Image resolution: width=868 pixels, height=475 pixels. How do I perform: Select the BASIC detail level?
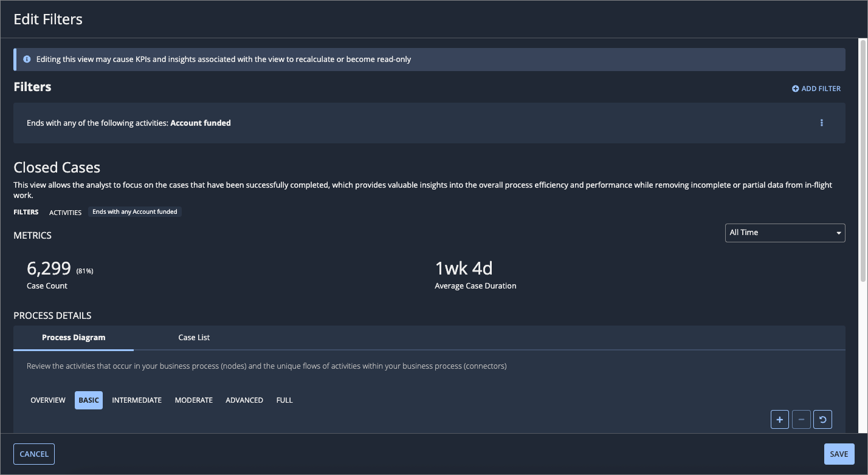click(89, 400)
